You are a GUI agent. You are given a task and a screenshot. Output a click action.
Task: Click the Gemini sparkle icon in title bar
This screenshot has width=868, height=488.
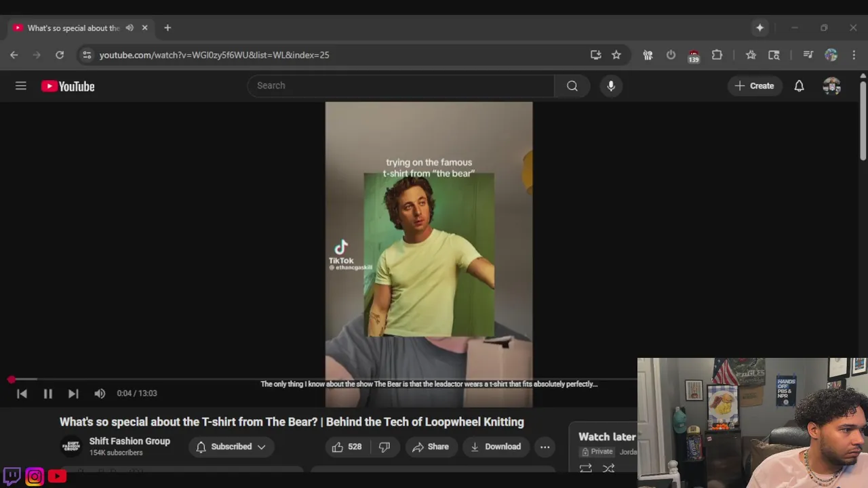(x=759, y=28)
